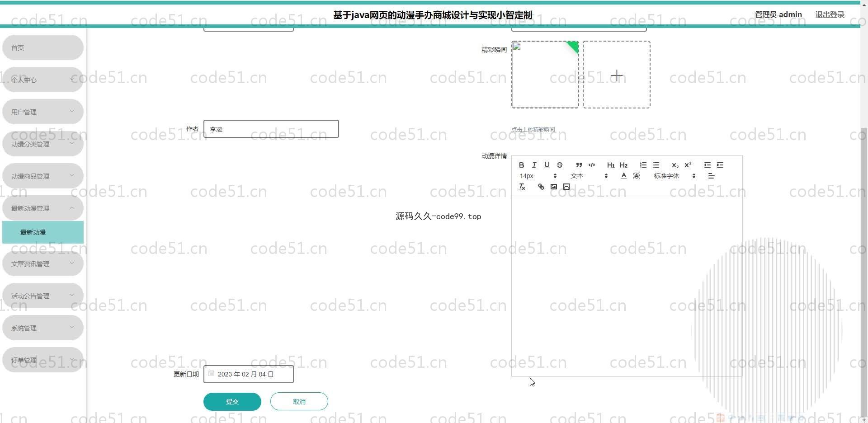The width and height of the screenshot is (868, 423).
Task: Decrease indent in the editor
Action: click(x=708, y=165)
